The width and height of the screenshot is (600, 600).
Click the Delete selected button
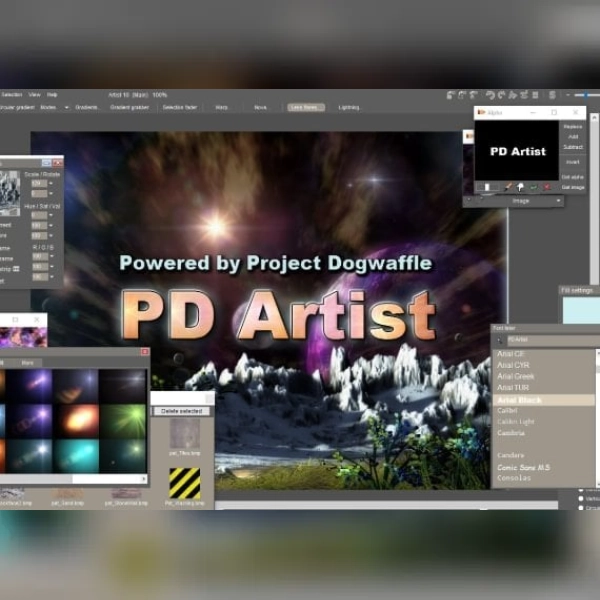[183, 411]
